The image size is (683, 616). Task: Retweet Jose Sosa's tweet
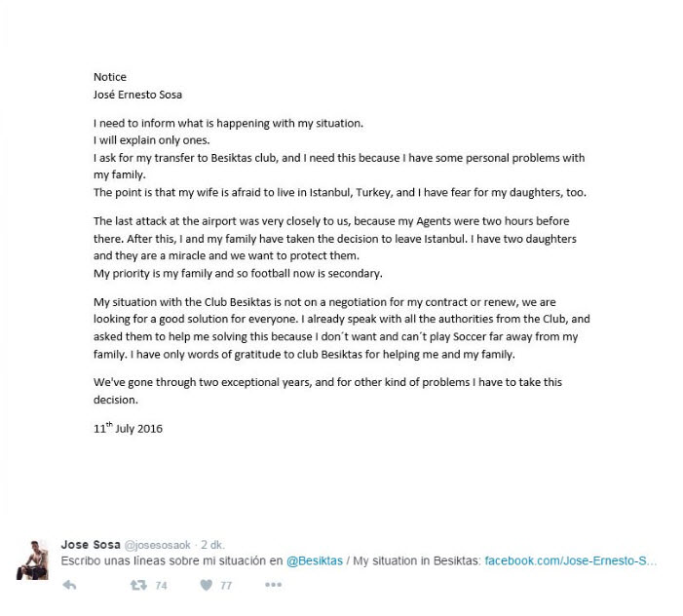point(138,585)
